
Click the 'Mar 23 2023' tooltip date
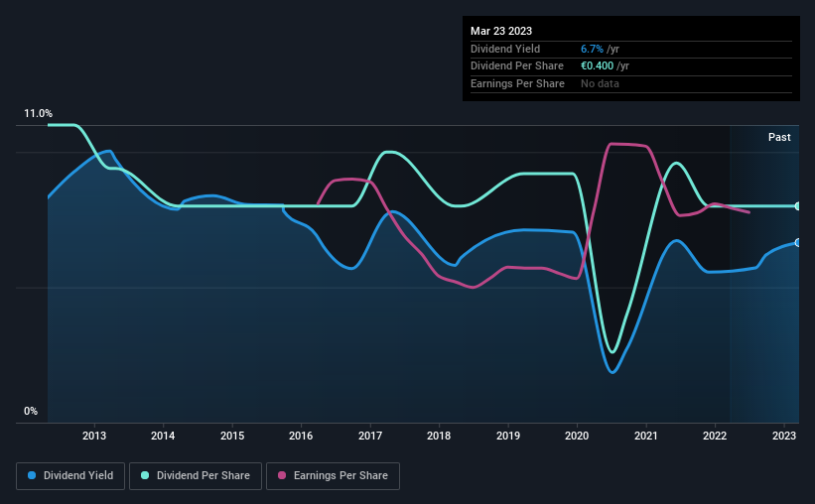click(501, 31)
